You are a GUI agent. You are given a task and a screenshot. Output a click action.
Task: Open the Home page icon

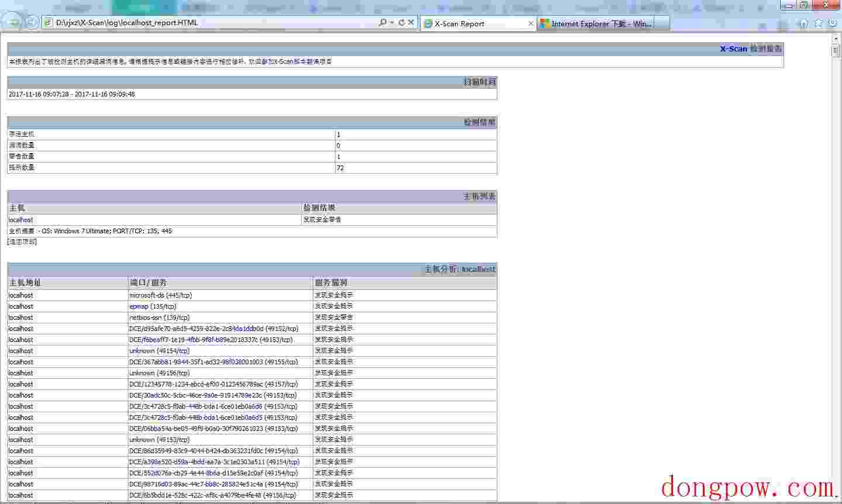[x=803, y=23]
